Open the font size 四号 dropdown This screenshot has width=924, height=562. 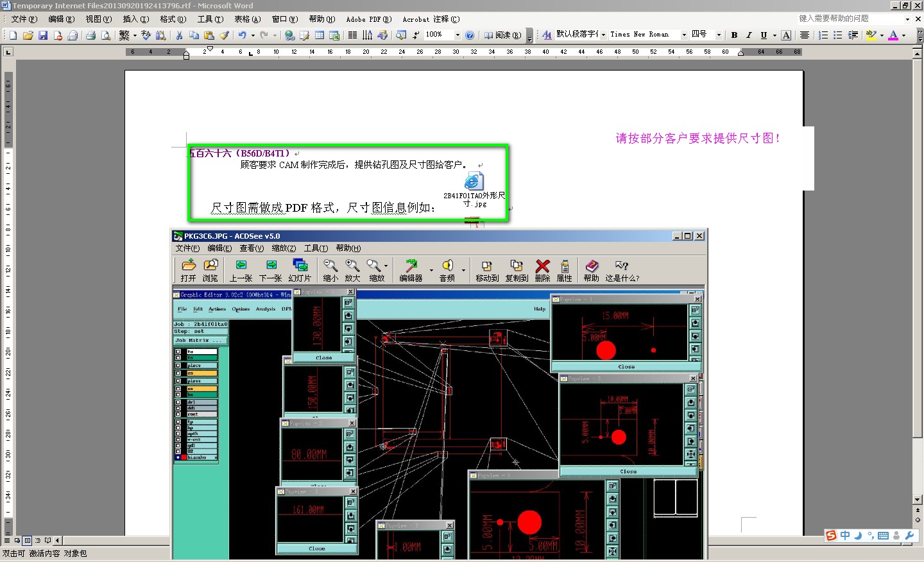point(719,35)
